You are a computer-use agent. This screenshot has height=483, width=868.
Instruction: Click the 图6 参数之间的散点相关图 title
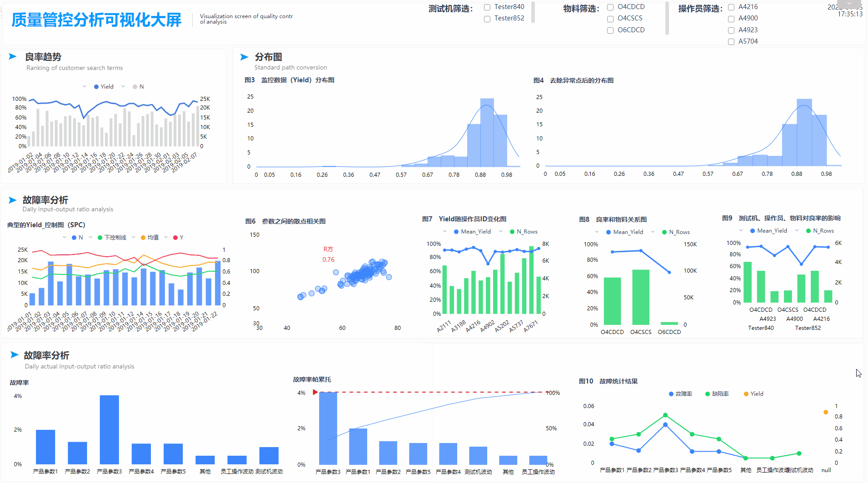pos(285,221)
